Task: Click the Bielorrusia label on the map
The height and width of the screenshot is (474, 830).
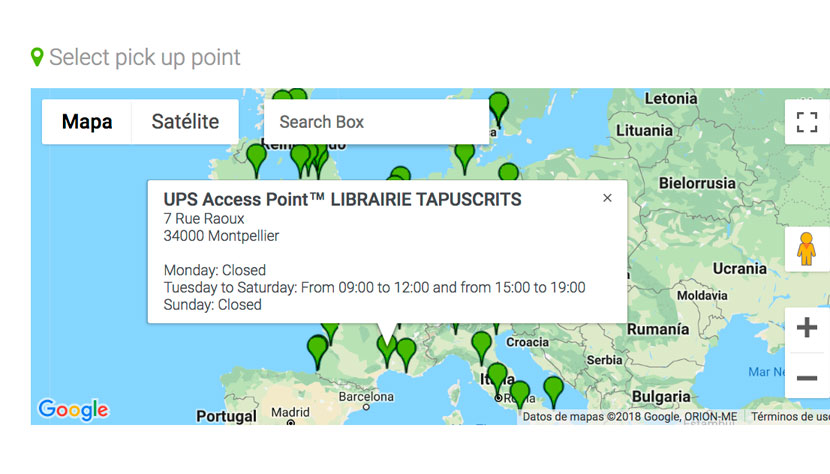Action: tap(697, 183)
